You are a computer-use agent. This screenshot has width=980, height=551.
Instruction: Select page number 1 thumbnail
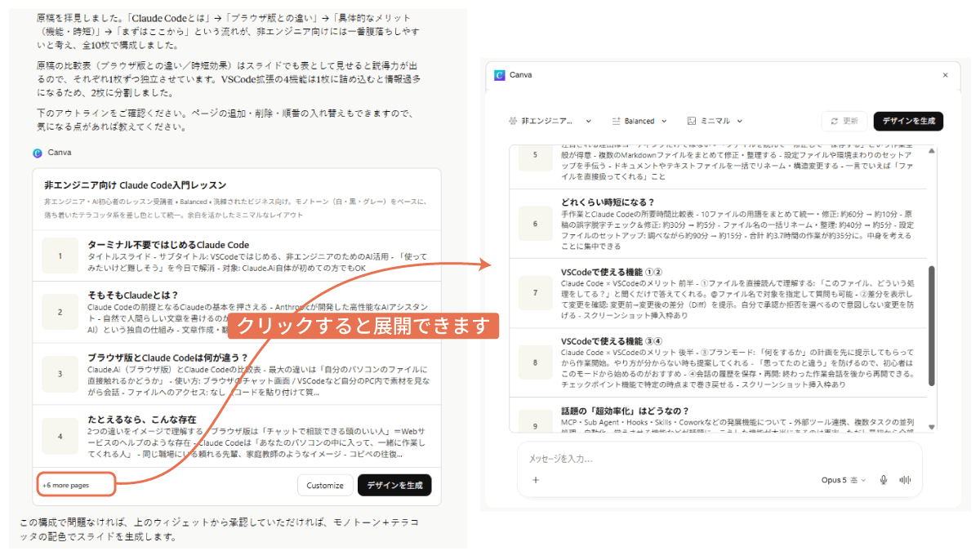point(60,256)
